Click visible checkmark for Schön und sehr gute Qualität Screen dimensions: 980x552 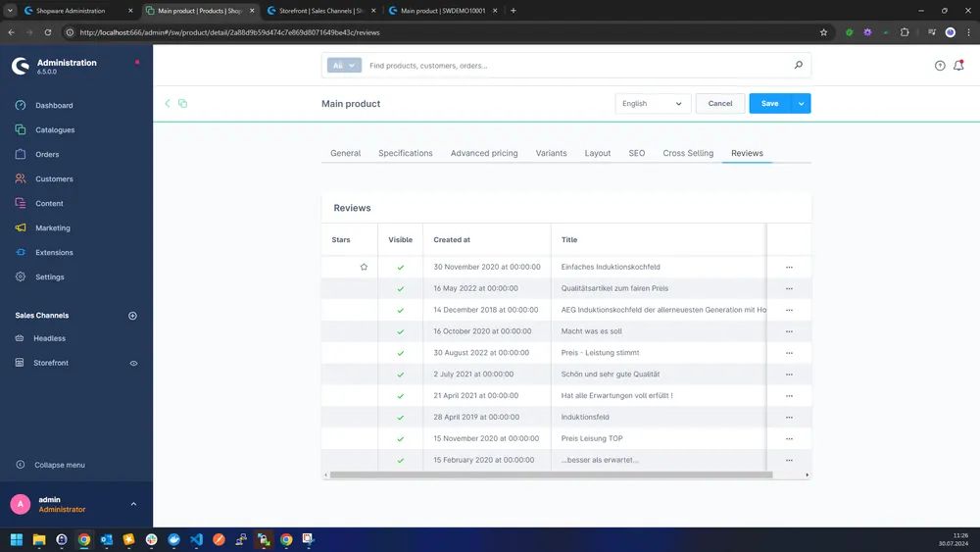pyautogui.click(x=401, y=375)
